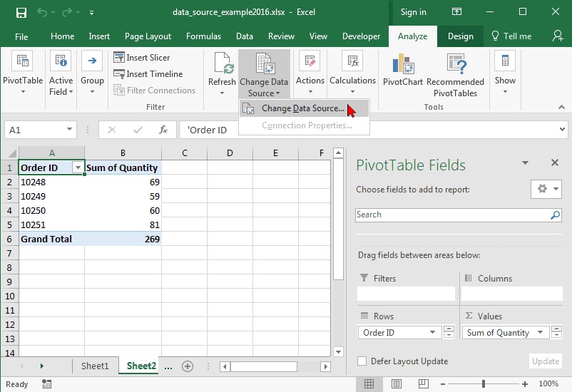572x392 pixels.
Task: Collapse the ribbon with the chevron
Action: pos(561,107)
